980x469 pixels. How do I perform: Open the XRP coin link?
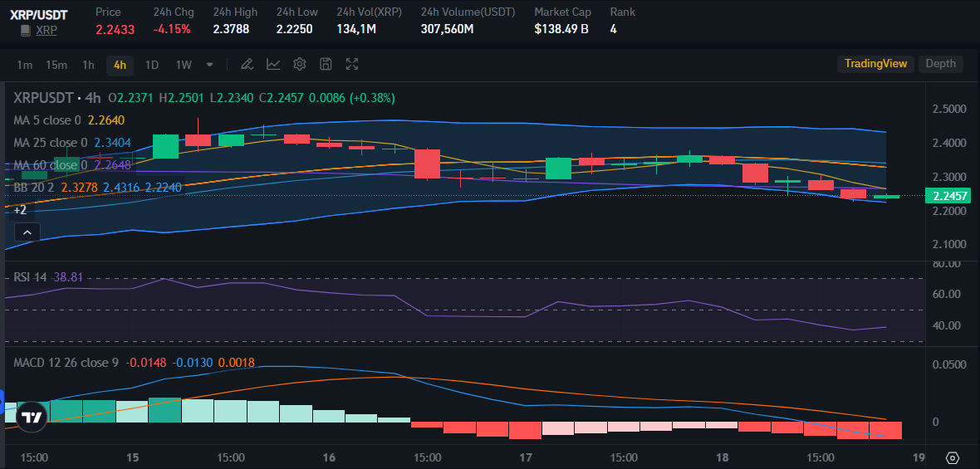point(46,30)
